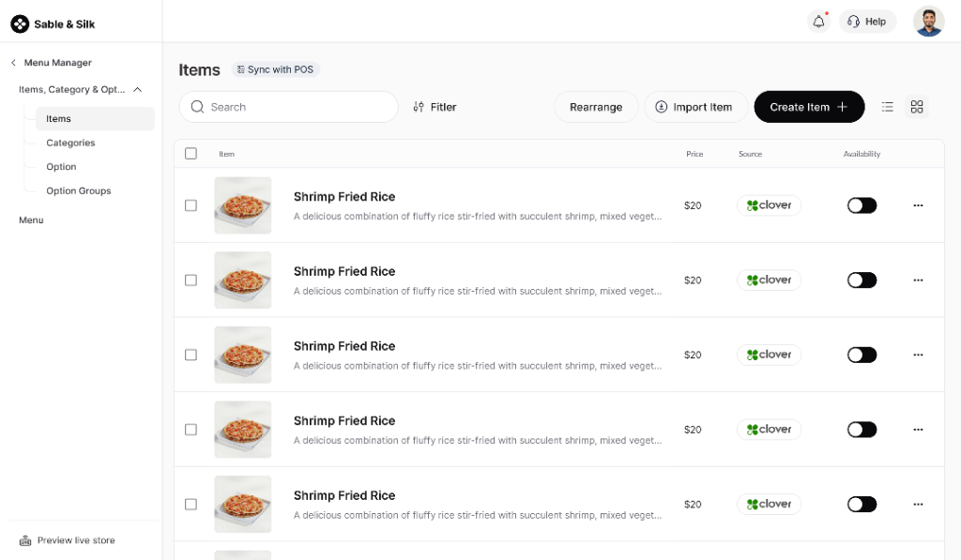
Task: Open more options for first Shrimp Fried Rice
Action: click(x=918, y=205)
